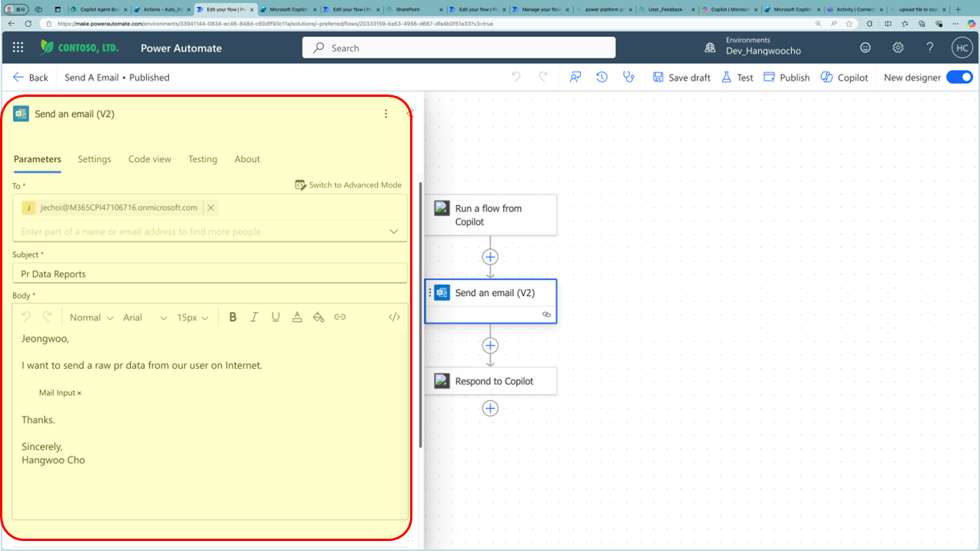Open a new browser tab with plus

tap(958, 9)
